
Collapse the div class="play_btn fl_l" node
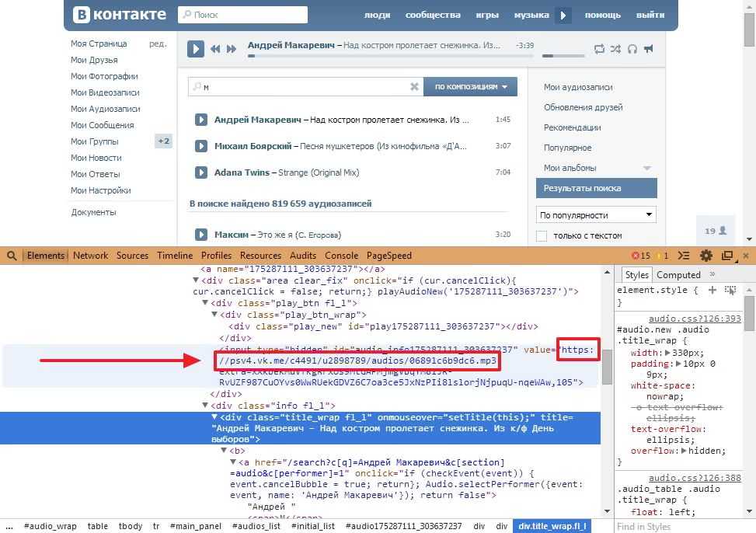coord(205,303)
